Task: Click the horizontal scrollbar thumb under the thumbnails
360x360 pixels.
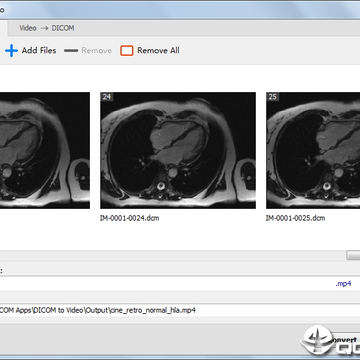Action: click(x=353, y=255)
